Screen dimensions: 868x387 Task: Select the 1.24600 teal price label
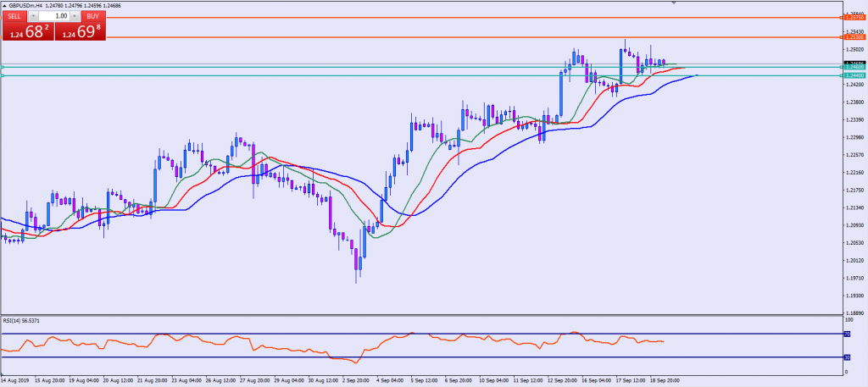pyautogui.click(x=854, y=67)
